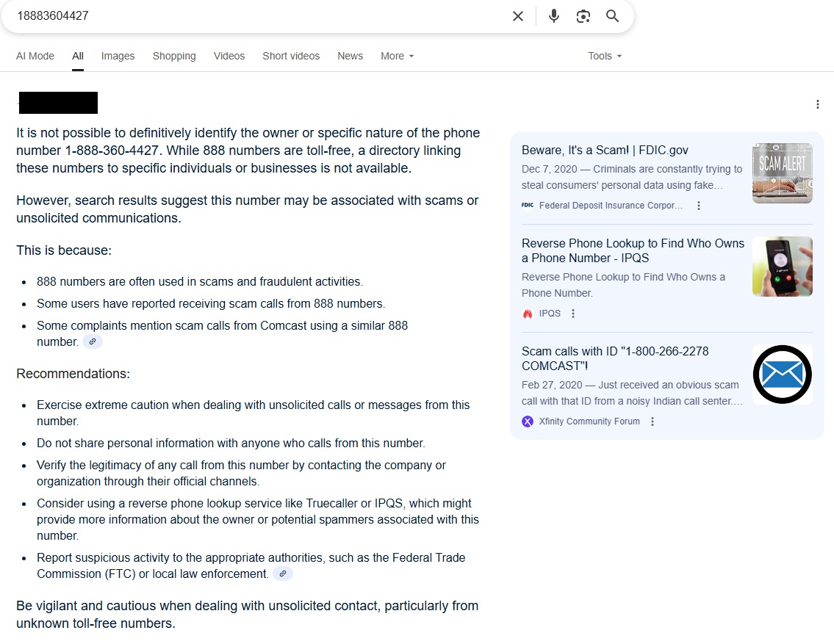Click Federal Deposit Insurance Corpor... source name
834x644 pixels.
tap(611, 206)
